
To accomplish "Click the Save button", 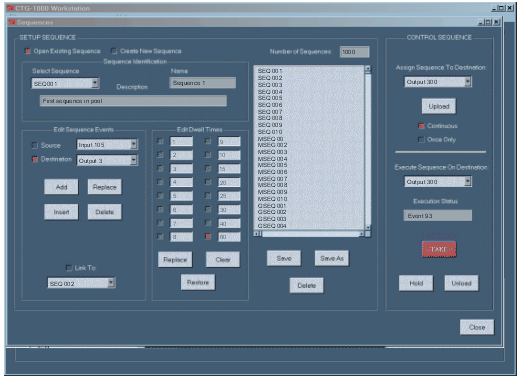I will tap(284, 258).
